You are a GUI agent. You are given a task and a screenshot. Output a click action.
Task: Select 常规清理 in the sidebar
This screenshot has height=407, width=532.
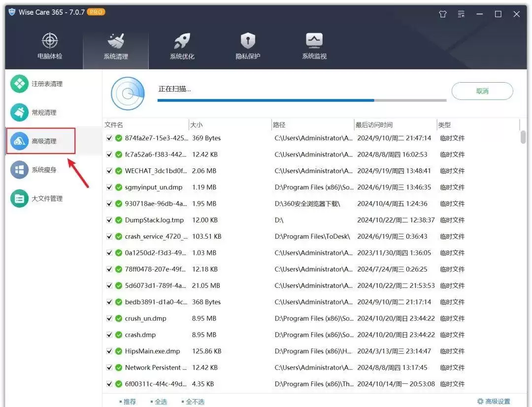click(x=44, y=113)
